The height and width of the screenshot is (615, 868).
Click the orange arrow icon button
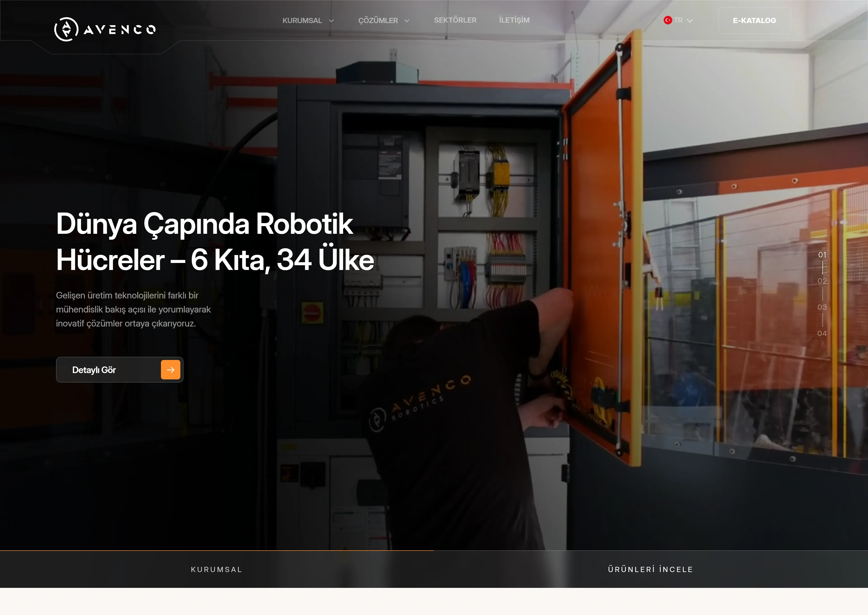pos(170,370)
